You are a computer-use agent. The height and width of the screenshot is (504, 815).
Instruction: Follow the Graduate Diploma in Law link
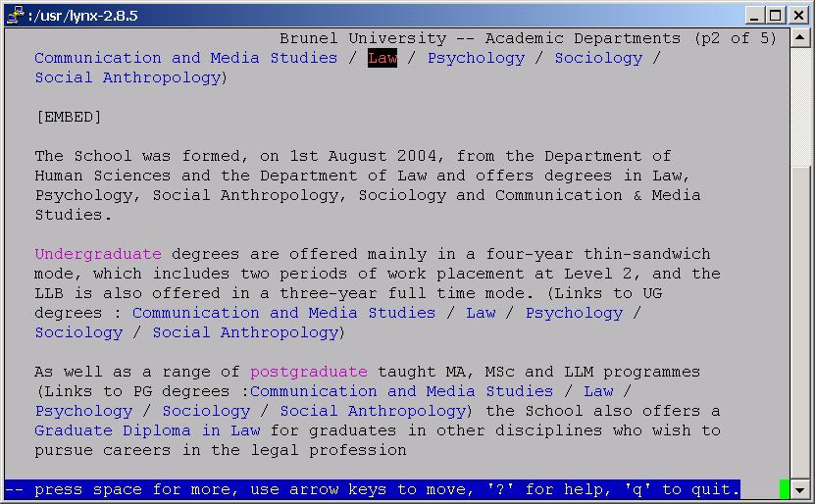click(147, 430)
